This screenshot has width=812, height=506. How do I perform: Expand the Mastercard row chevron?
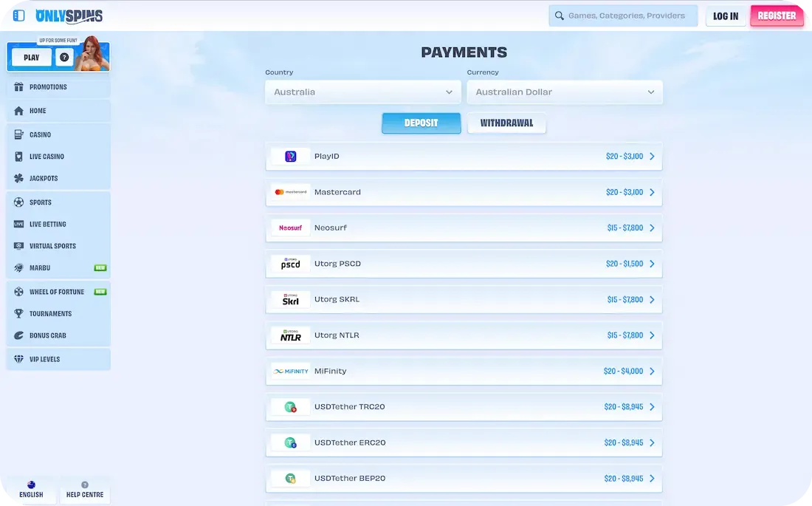(x=652, y=192)
